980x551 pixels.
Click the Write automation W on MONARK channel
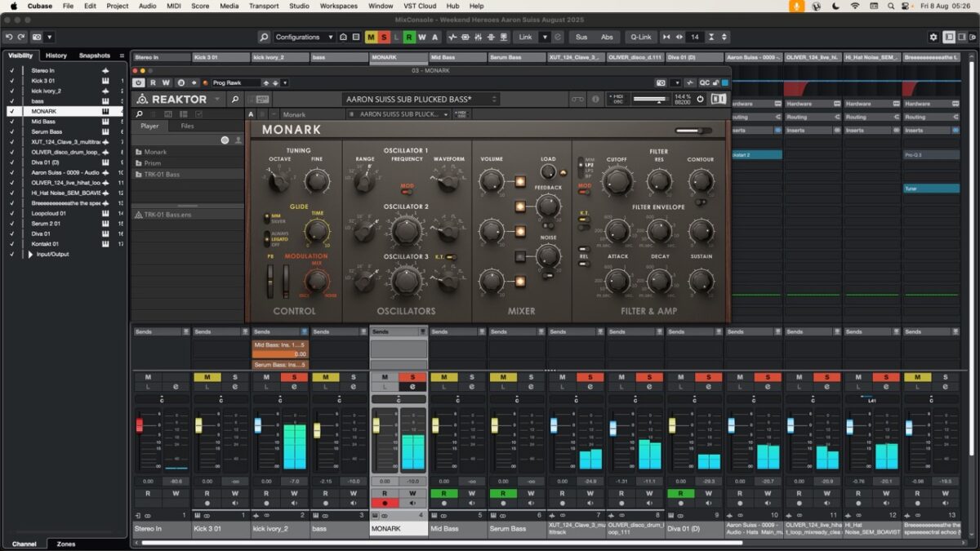[x=413, y=493]
